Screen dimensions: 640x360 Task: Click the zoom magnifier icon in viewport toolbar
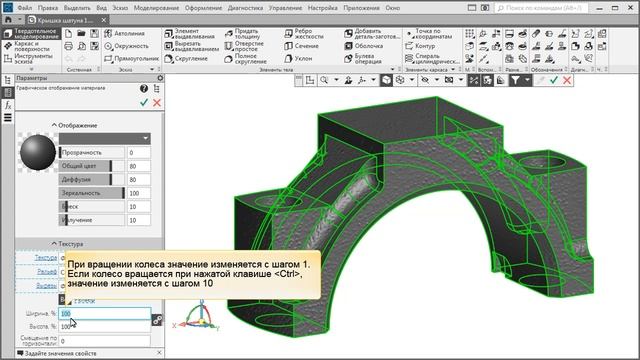[x=324, y=80]
